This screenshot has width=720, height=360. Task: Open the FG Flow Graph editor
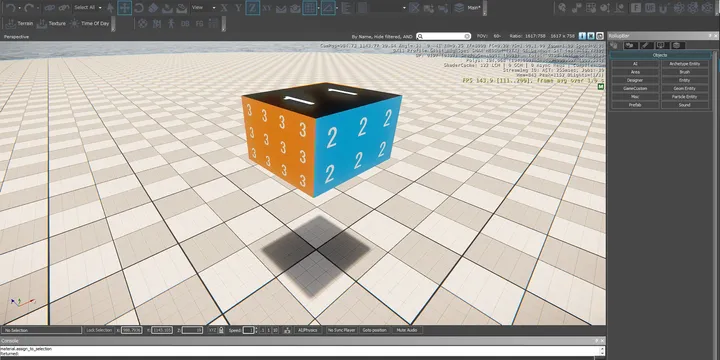pos(200,23)
